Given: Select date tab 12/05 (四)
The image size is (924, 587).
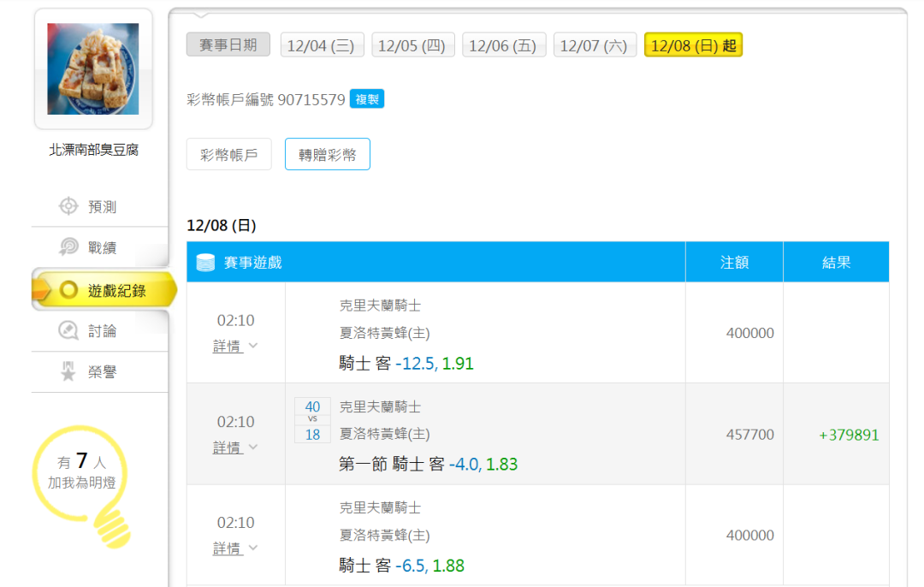Looking at the screenshot, I should [412, 44].
